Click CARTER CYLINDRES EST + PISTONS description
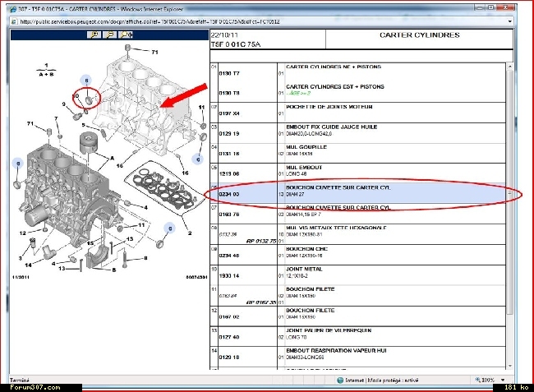This screenshot has height=392, width=534. tap(335, 86)
